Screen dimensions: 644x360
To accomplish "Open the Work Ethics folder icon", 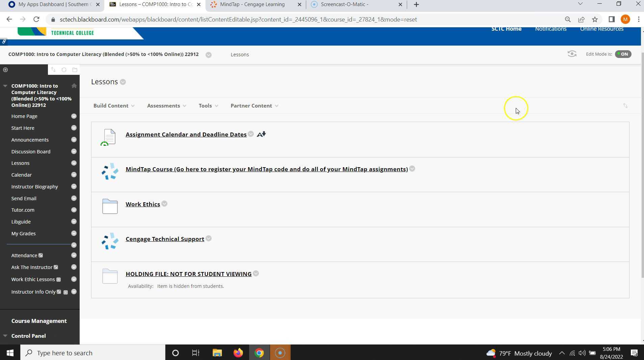I will click(x=109, y=206).
